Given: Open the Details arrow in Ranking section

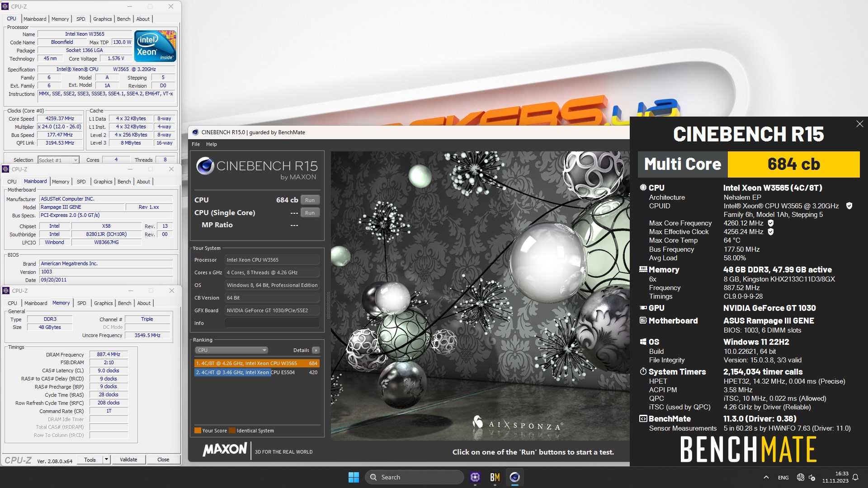Looking at the screenshot, I should point(316,350).
